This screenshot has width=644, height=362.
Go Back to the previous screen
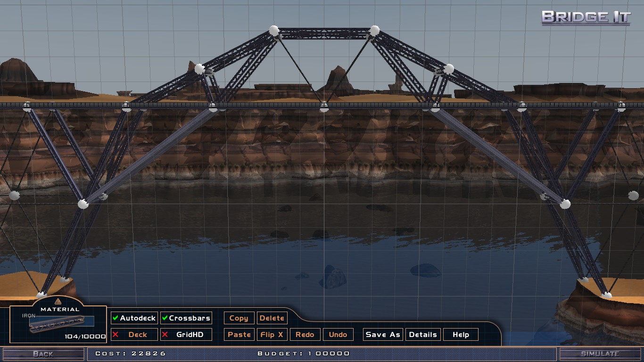pos(43,354)
